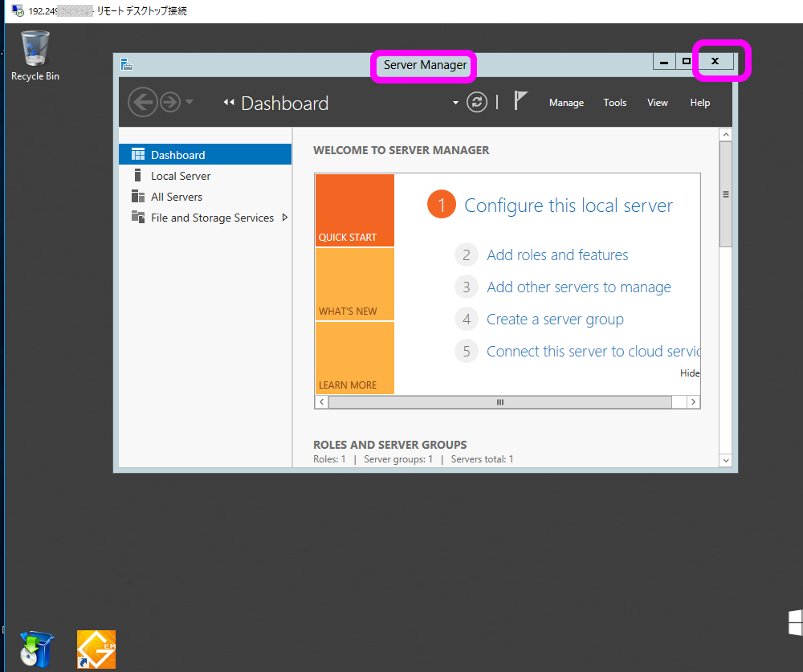Image resolution: width=803 pixels, height=672 pixels.
Task: Click the File and Storage Services icon
Action: [x=138, y=217]
